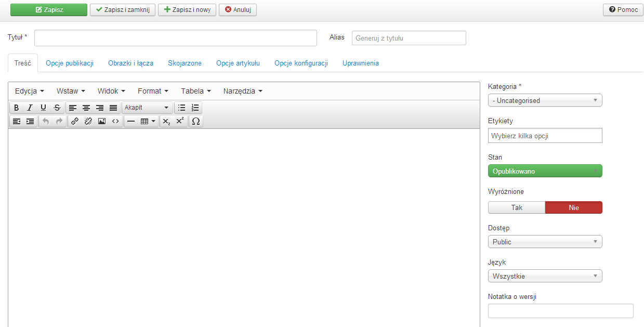
Task: Click the undo arrow
Action: (x=46, y=122)
